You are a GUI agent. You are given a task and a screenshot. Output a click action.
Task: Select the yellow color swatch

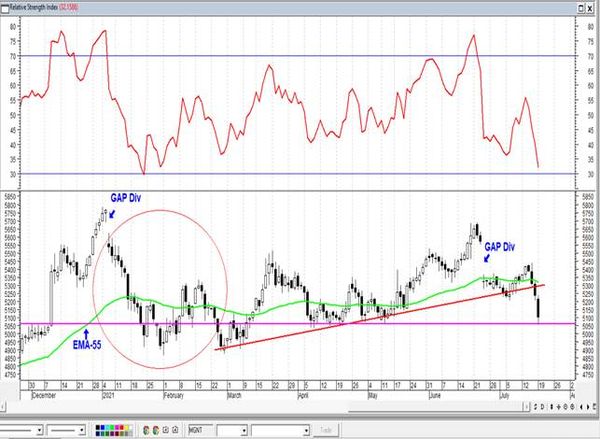tap(126, 428)
